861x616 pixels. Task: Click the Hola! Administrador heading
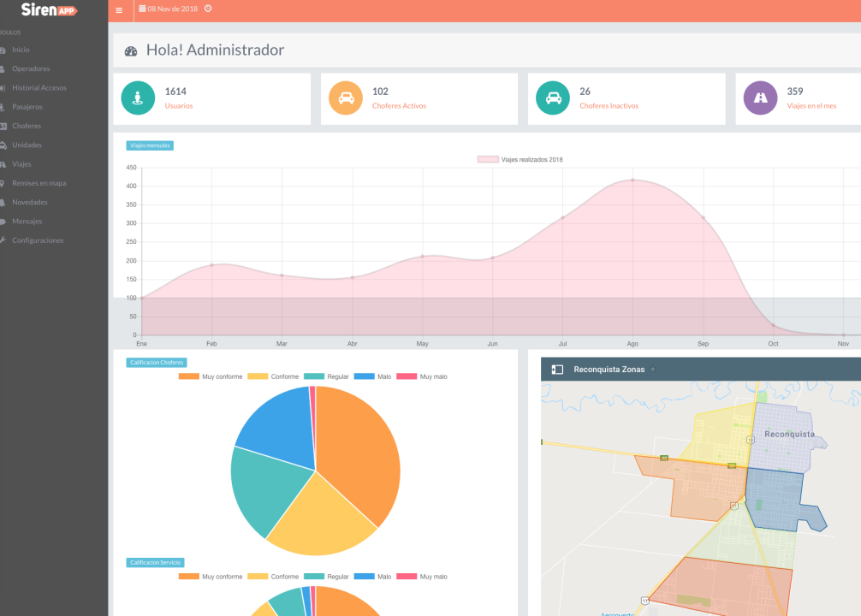tap(216, 50)
